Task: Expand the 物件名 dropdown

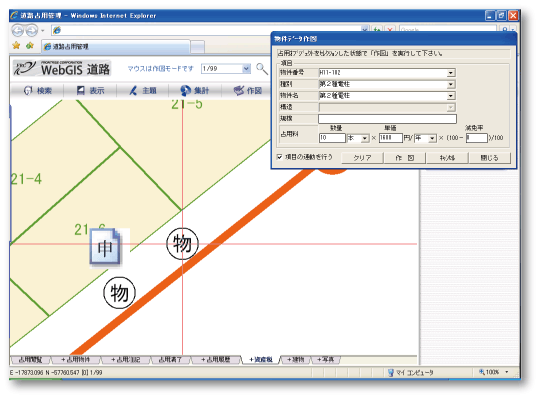Action: [x=451, y=96]
